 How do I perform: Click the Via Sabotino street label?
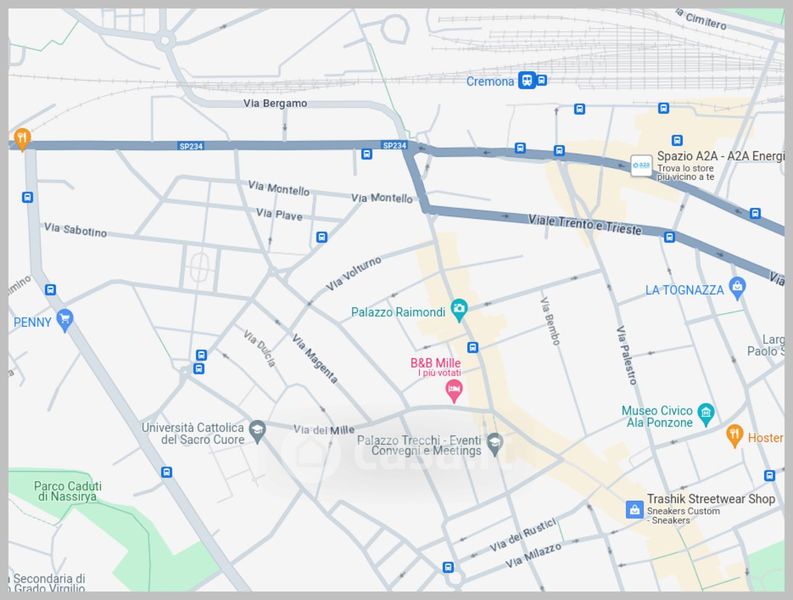point(76,231)
